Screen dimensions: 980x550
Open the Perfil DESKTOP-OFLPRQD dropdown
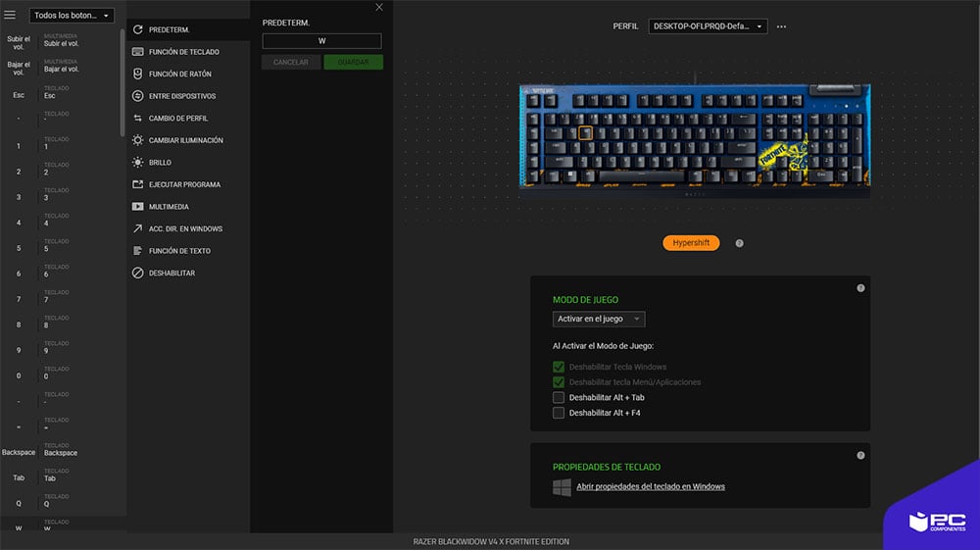[708, 26]
